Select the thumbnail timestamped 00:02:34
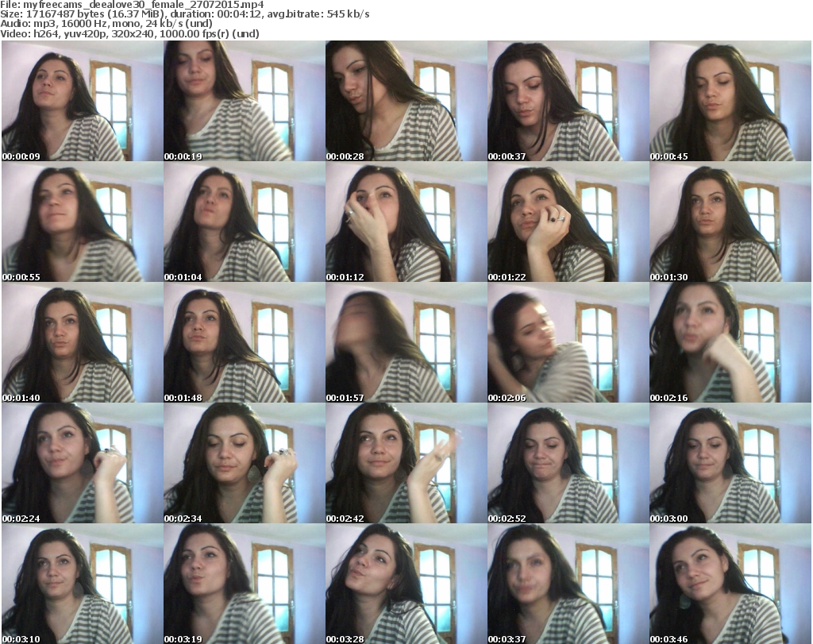813x644 pixels. 245,463
